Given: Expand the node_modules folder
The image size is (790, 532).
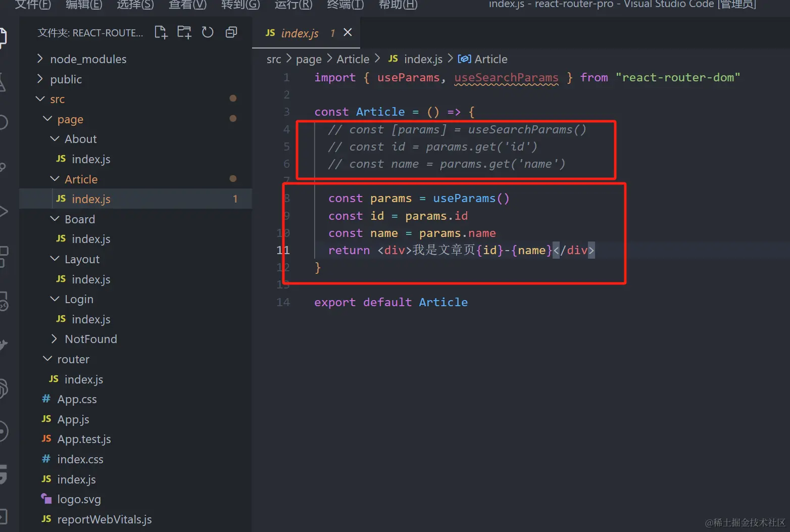Looking at the screenshot, I should tap(135, 59).
